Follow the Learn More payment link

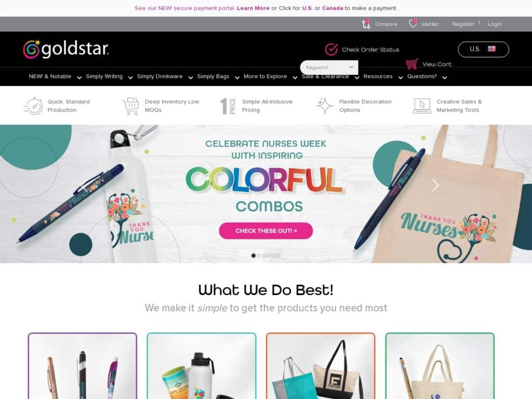click(x=253, y=8)
